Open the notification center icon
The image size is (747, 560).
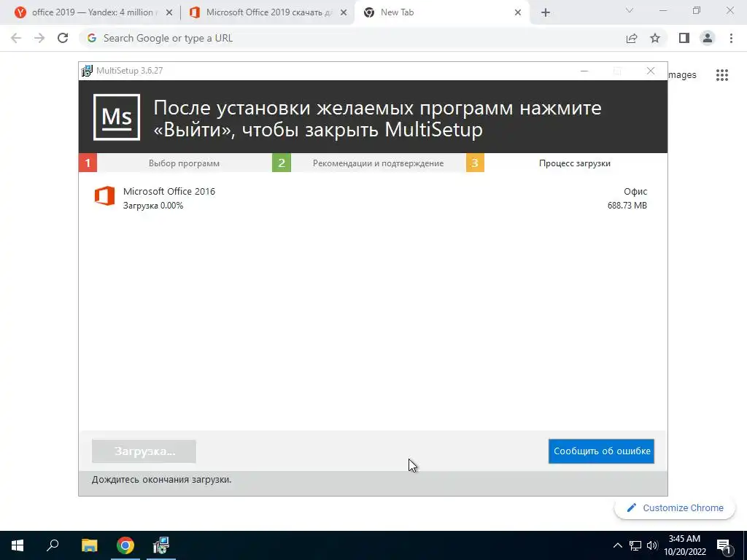724,545
